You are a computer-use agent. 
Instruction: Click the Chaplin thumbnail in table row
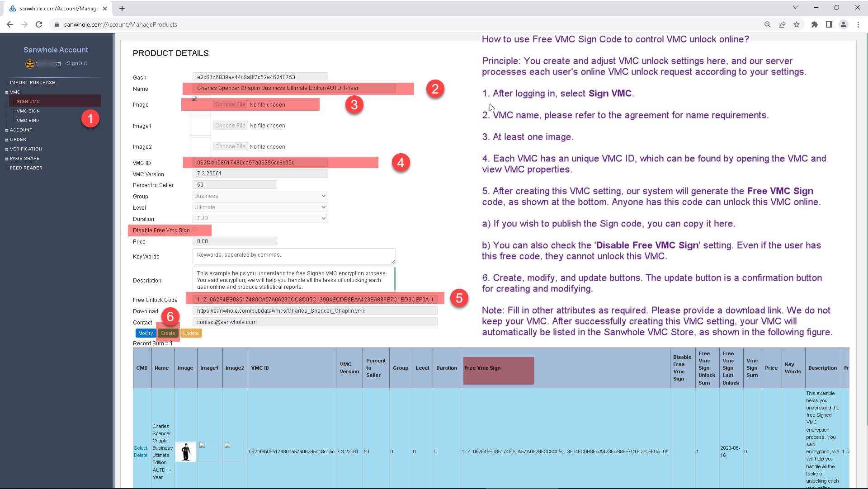click(185, 451)
